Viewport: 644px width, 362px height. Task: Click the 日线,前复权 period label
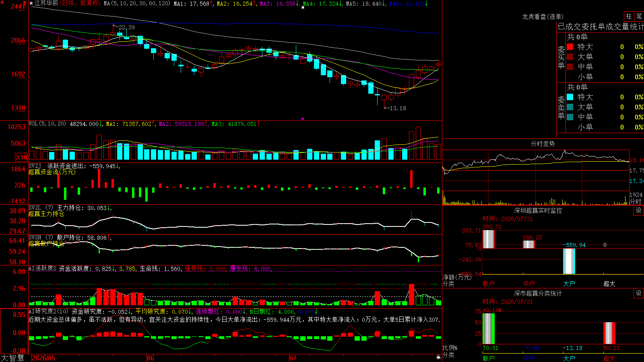(x=80, y=3)
